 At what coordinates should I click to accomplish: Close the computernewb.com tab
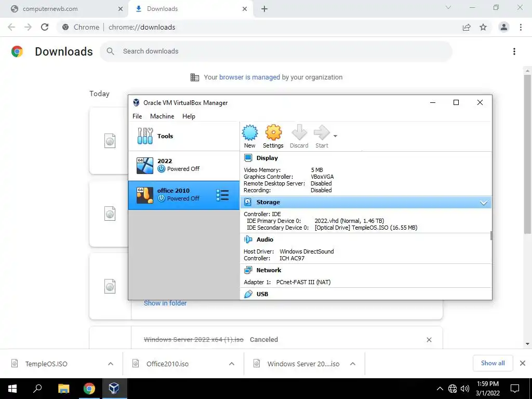[x=121, y=9]
